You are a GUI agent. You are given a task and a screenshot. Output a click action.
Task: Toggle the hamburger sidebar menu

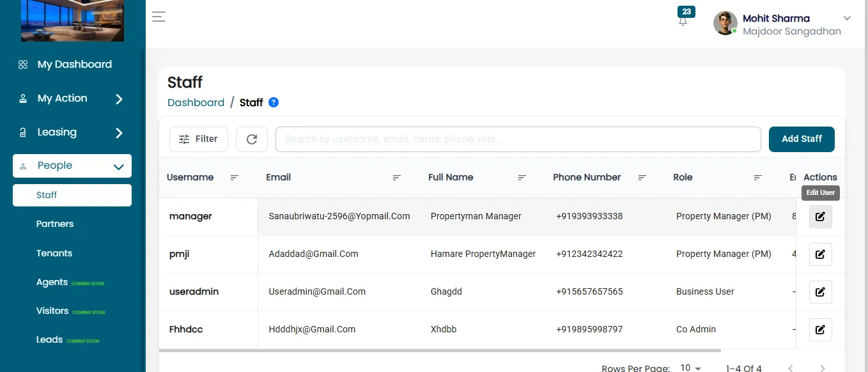point(159,17)
